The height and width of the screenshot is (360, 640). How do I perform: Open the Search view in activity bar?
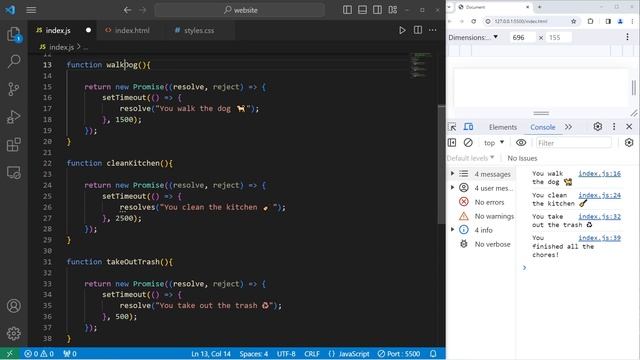click(x=14, y=62)
